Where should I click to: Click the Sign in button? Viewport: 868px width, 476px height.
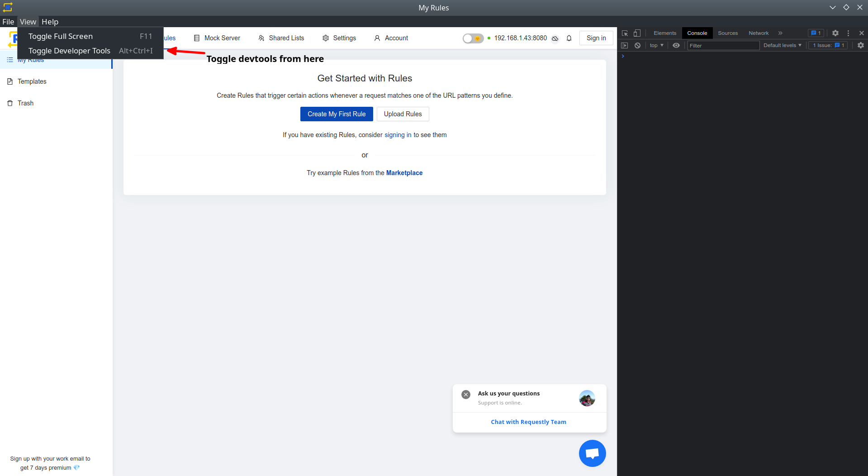pos(596,38)
